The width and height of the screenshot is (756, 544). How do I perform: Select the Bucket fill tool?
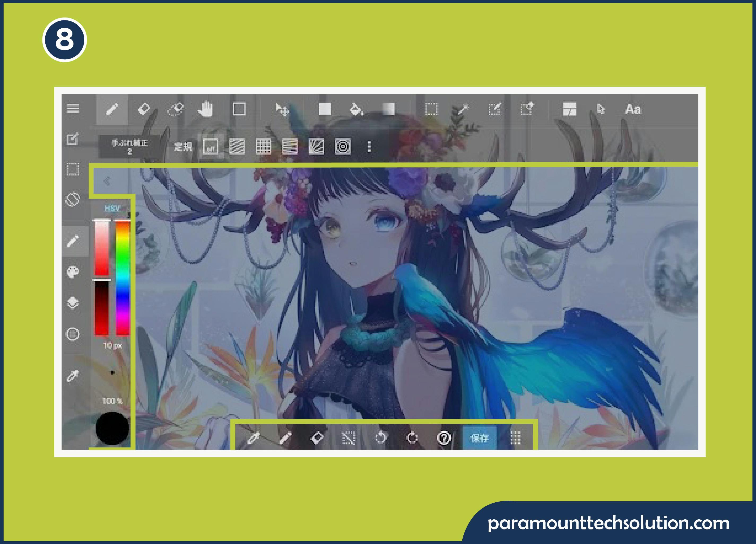click(356, 109)
